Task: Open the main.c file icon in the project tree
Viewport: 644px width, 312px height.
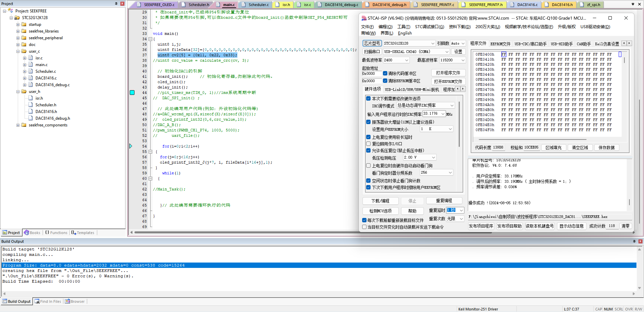Action: 31,65
